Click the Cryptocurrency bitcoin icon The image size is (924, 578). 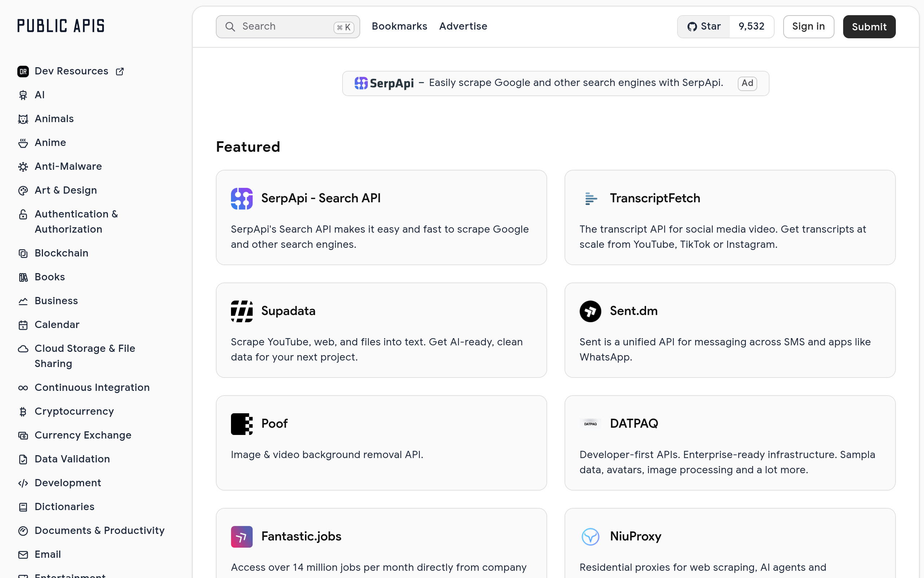[x=23, y=412]
